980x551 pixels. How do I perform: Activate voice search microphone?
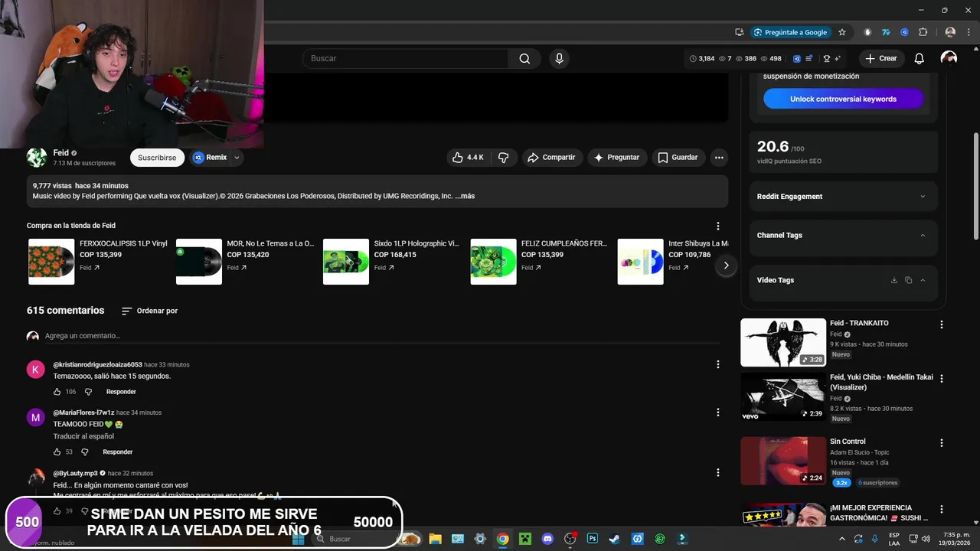click(559, 58)
